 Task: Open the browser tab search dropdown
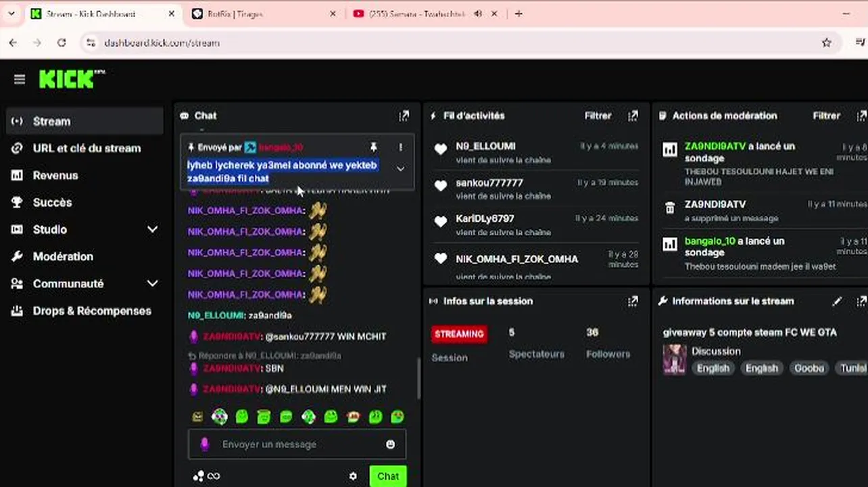(x=11, y=14)
